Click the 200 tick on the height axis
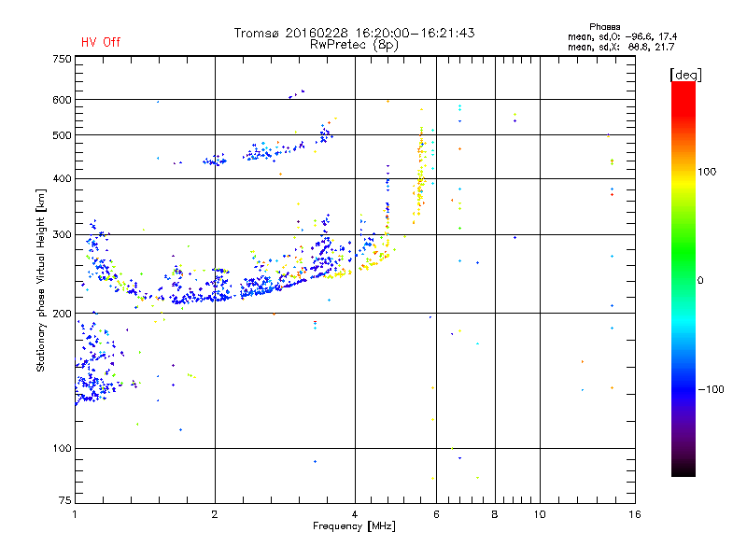This screenshot has width=747, height=560. pyautogui.click(x=62, y=314)
